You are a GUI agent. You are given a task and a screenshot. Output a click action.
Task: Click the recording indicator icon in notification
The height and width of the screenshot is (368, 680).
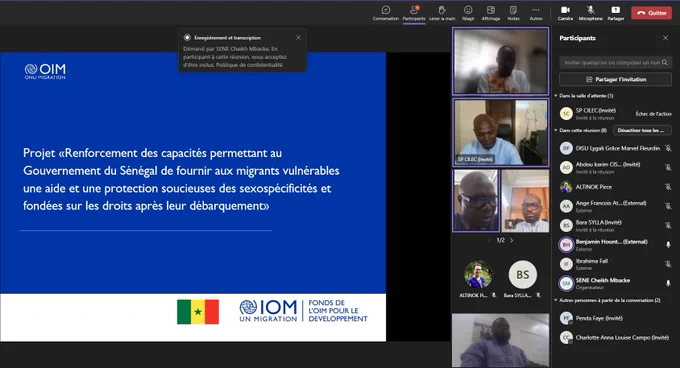pyautogui.click(x=187, y=38)
